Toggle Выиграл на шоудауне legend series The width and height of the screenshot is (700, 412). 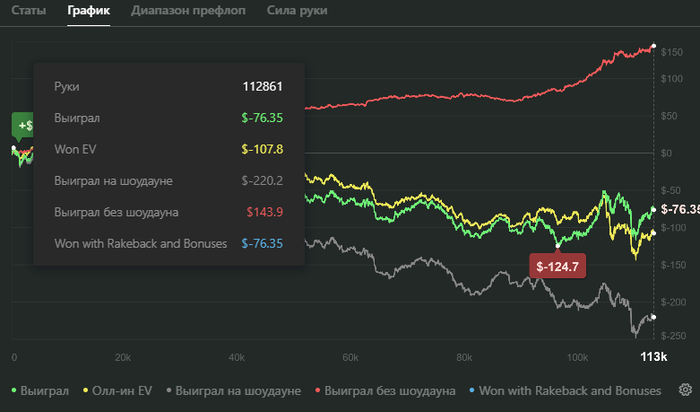233,391
